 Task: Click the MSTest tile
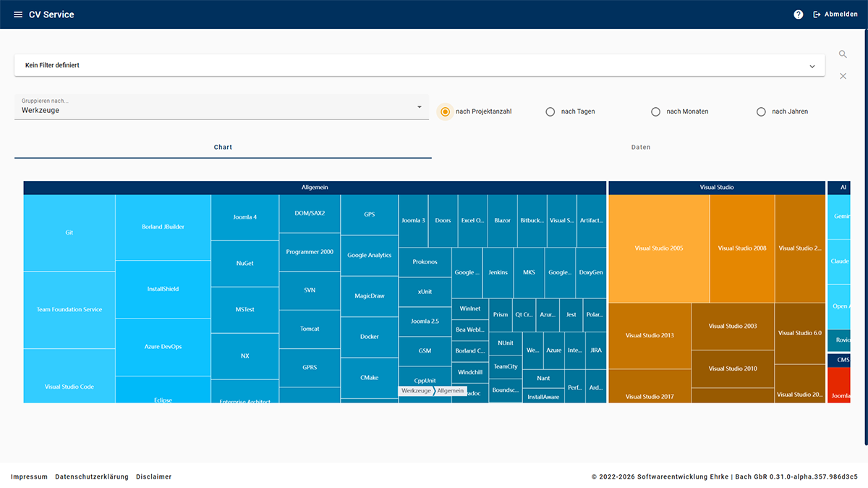click(x=244, y=310)
